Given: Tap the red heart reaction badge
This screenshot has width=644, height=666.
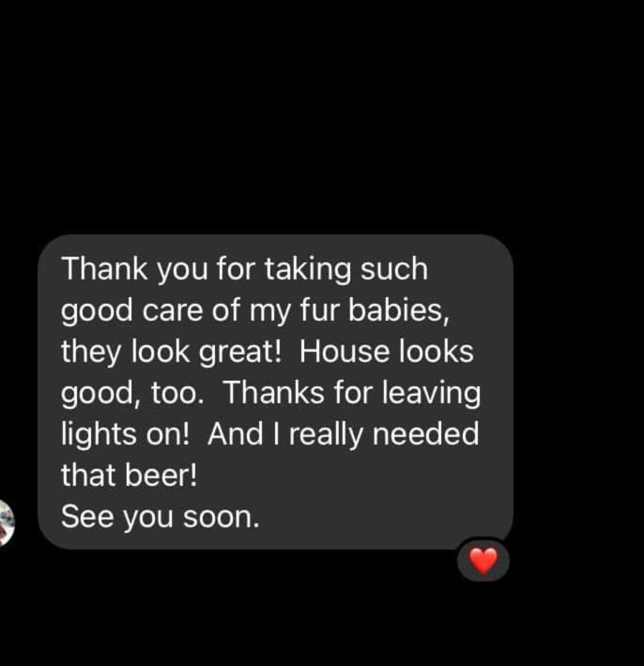Looking at the screenshot, I should (483, 561).
